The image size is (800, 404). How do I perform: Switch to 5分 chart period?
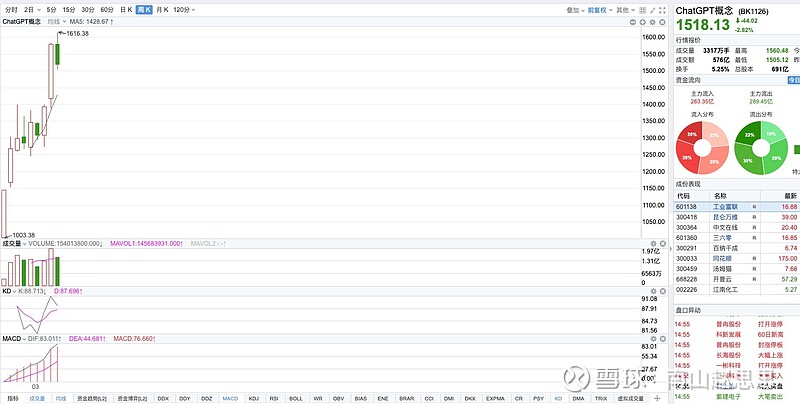pyautogui.click(x=52, y=10)
